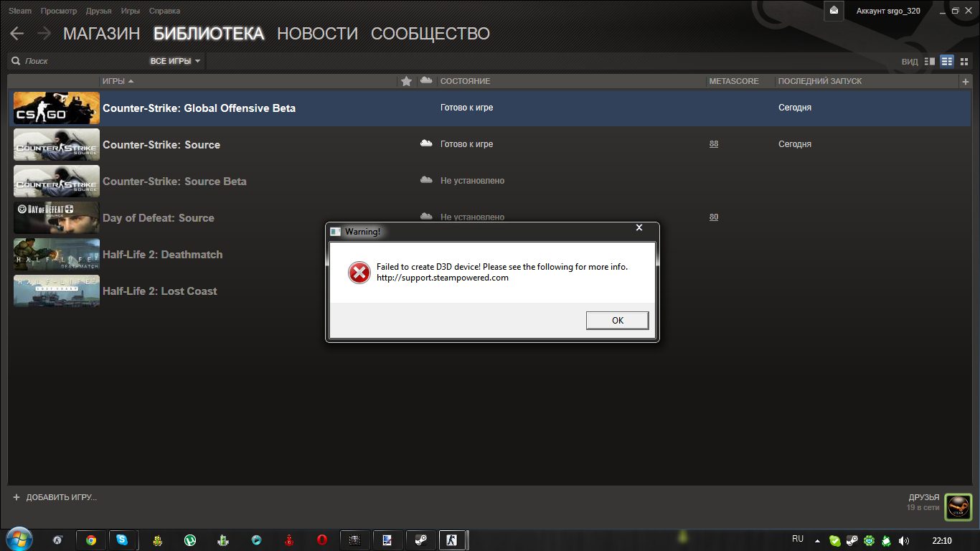
Task: Sort by the METASCORE column header
Action: pos(733,81)
